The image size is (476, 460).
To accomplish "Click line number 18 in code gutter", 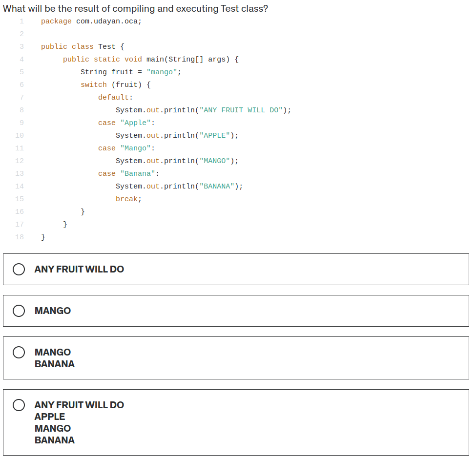I will [20, 237].
